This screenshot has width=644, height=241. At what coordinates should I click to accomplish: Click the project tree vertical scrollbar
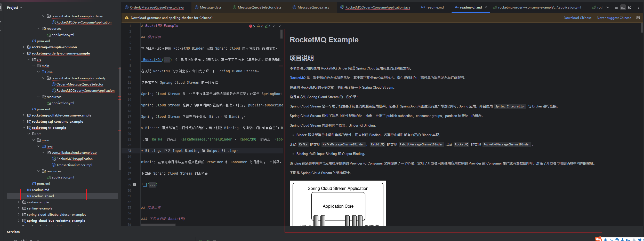click(x=120, y=119)
